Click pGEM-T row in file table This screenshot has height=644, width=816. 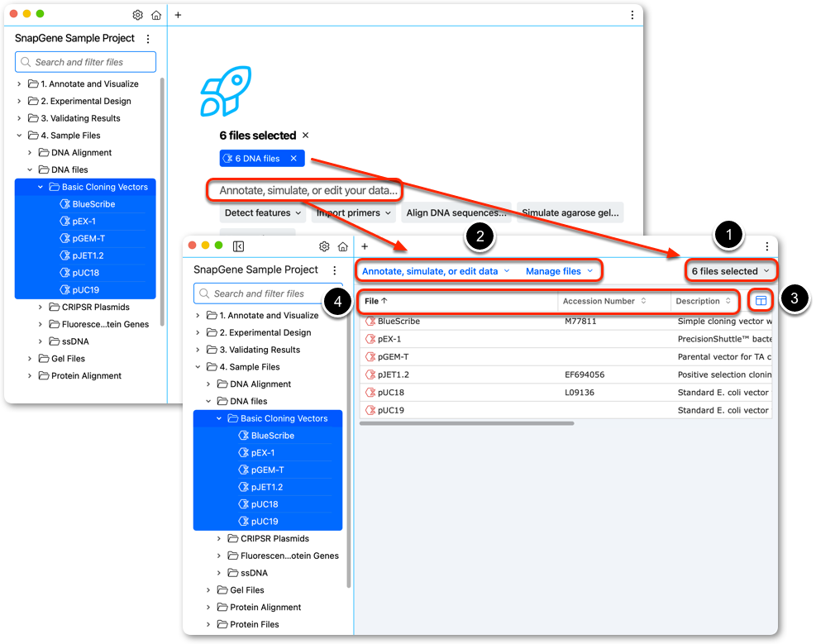coord(565,357)
